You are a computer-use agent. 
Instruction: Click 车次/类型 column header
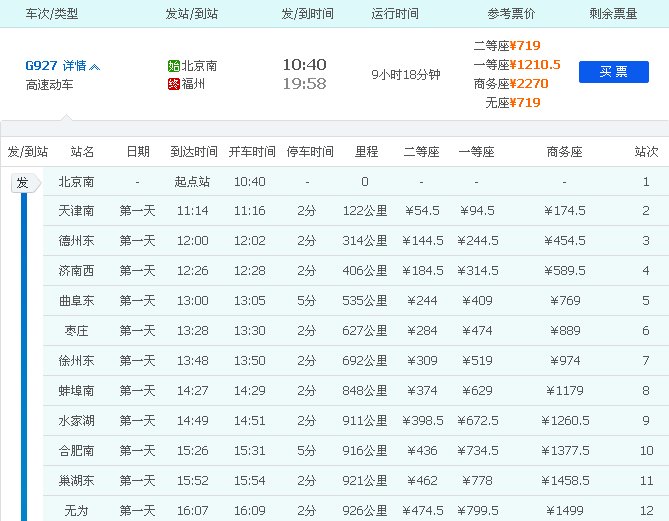52,14
